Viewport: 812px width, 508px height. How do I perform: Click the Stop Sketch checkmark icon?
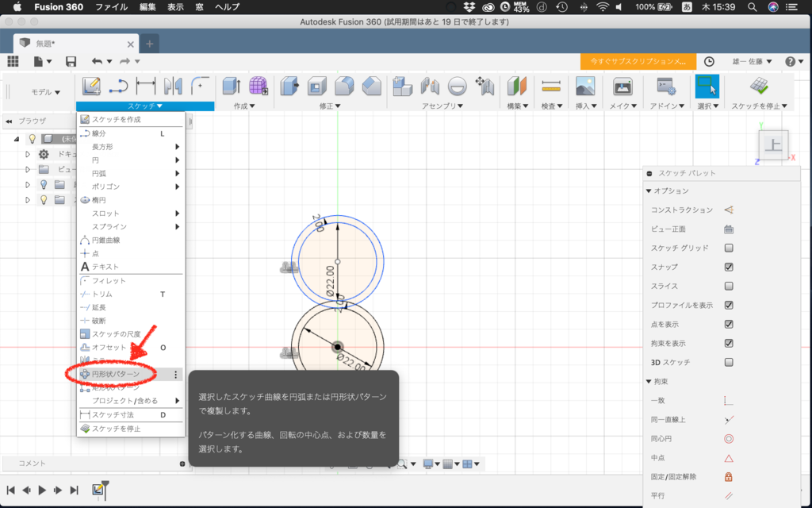(x=759, y=86)
